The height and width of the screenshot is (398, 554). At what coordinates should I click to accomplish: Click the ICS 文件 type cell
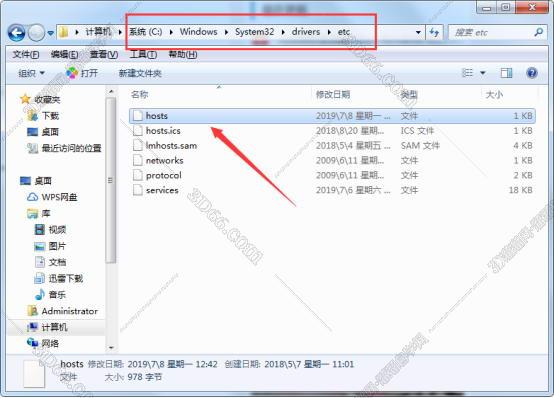(x=417, y=131)
